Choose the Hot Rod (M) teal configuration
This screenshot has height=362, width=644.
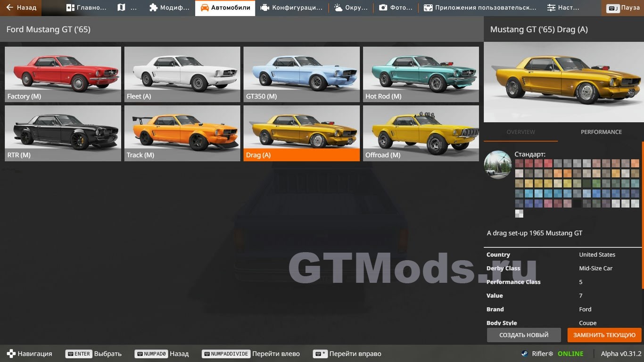[421, 74]
